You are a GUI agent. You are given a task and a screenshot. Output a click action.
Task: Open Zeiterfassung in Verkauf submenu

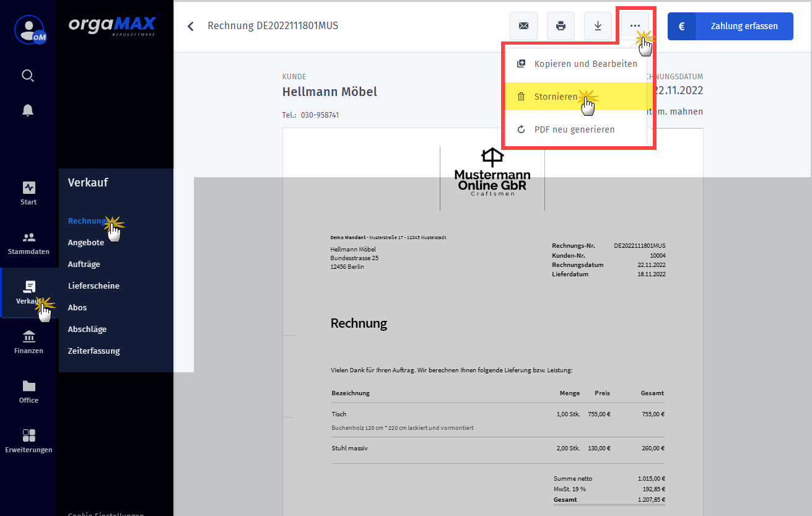(94, 351)
